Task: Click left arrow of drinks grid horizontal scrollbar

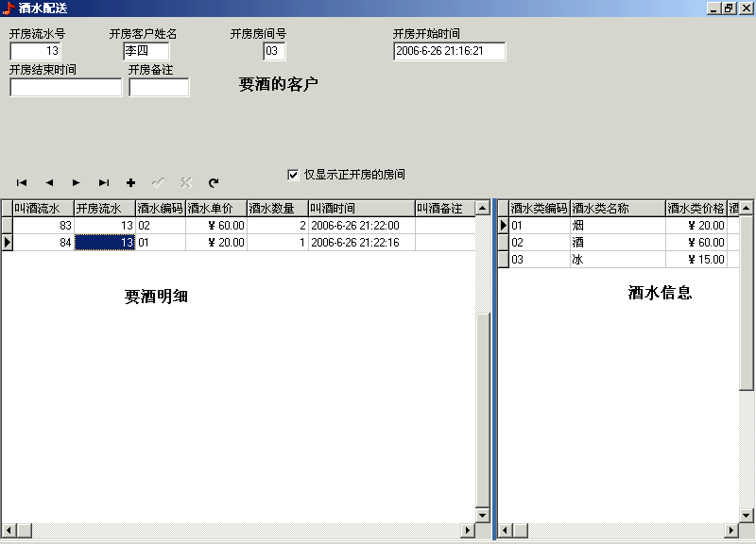Action: pyautogui.click(x=505, y=531)
